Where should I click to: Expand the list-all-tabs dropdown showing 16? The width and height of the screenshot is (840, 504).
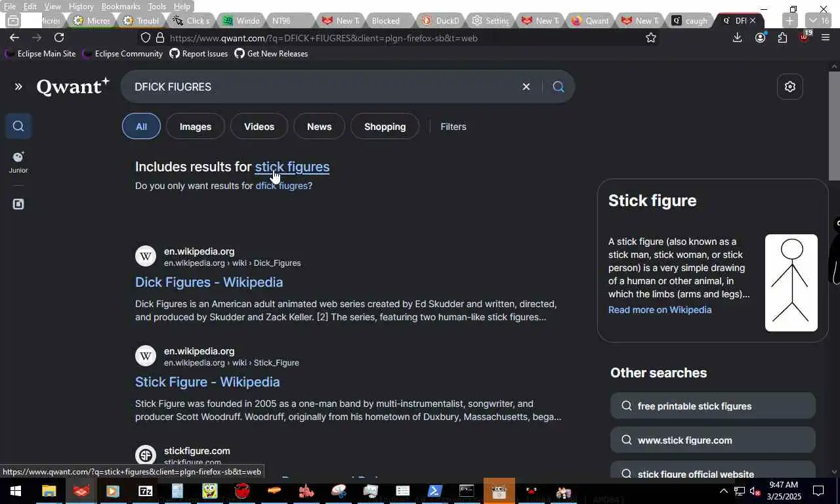click(820, 20)
